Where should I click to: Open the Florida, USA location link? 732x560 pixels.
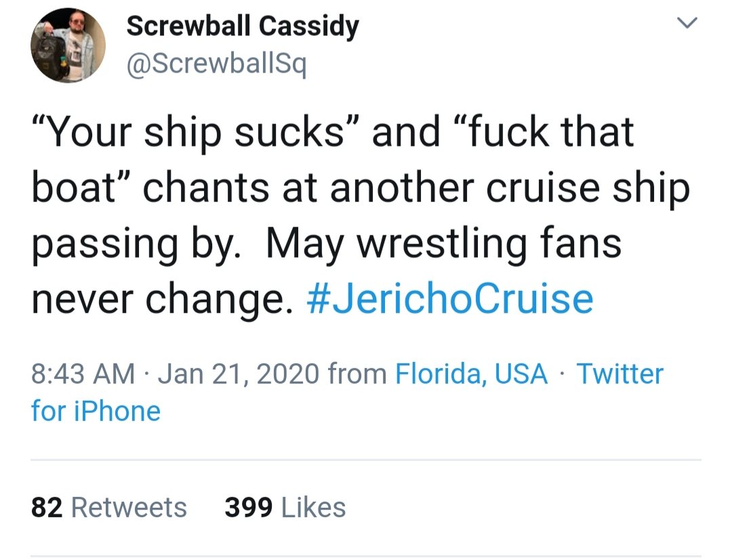[x=471, y=374]
